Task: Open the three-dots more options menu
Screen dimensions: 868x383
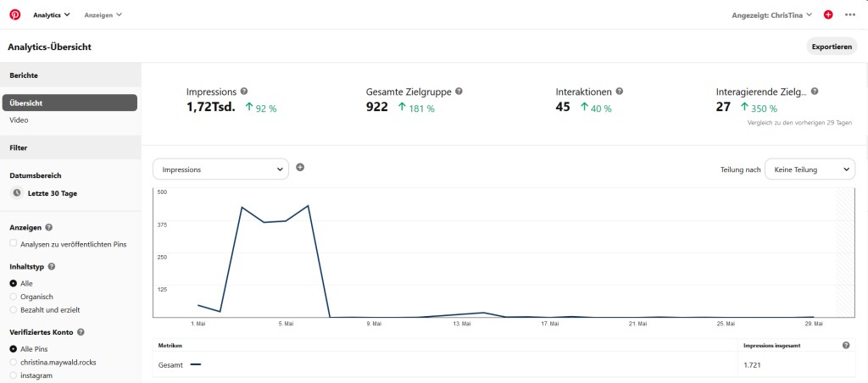Action: pos(849,14)
